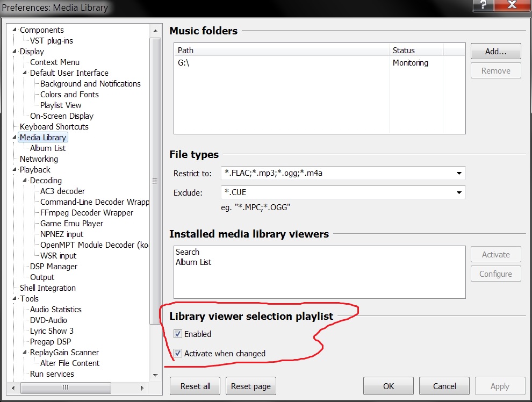
Task: Select Colors and Fonts page
Action: click(x=69, y=95)
